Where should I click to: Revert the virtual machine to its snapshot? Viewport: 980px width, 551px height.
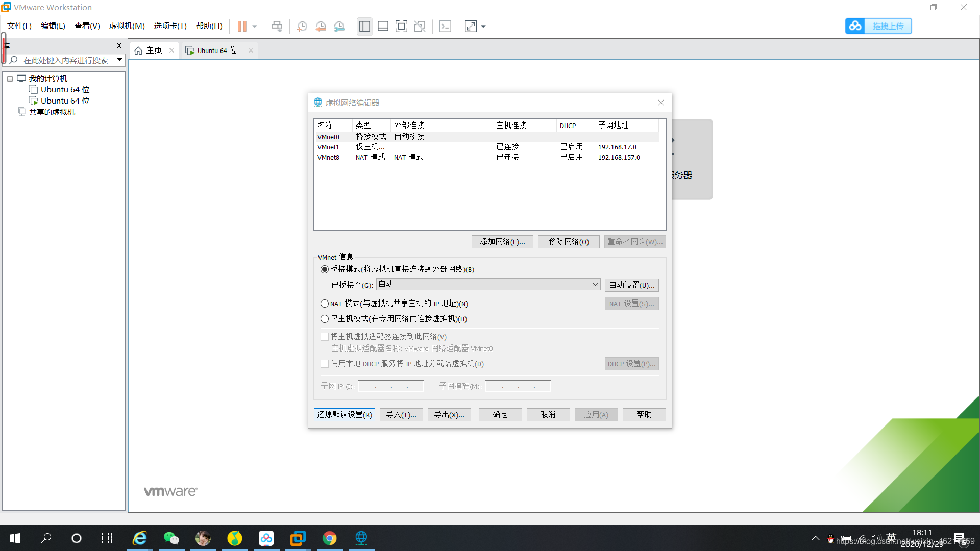321,26
